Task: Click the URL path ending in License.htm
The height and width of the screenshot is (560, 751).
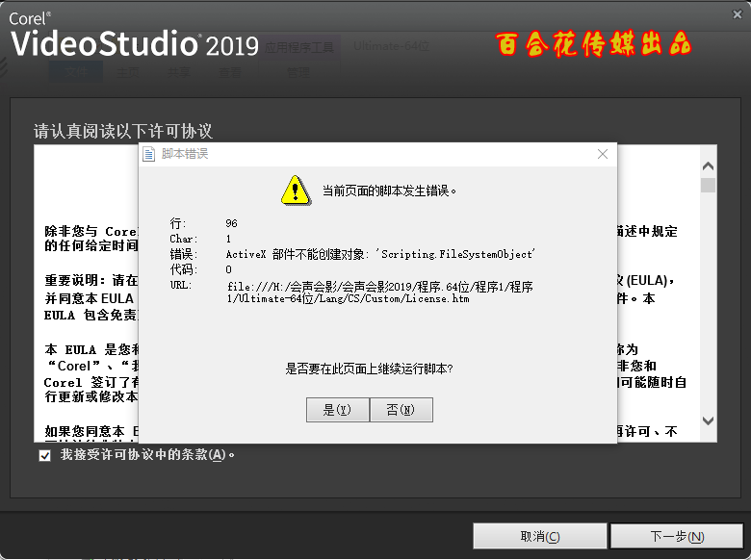Action: pyautogui.click(x=380, y=293)
